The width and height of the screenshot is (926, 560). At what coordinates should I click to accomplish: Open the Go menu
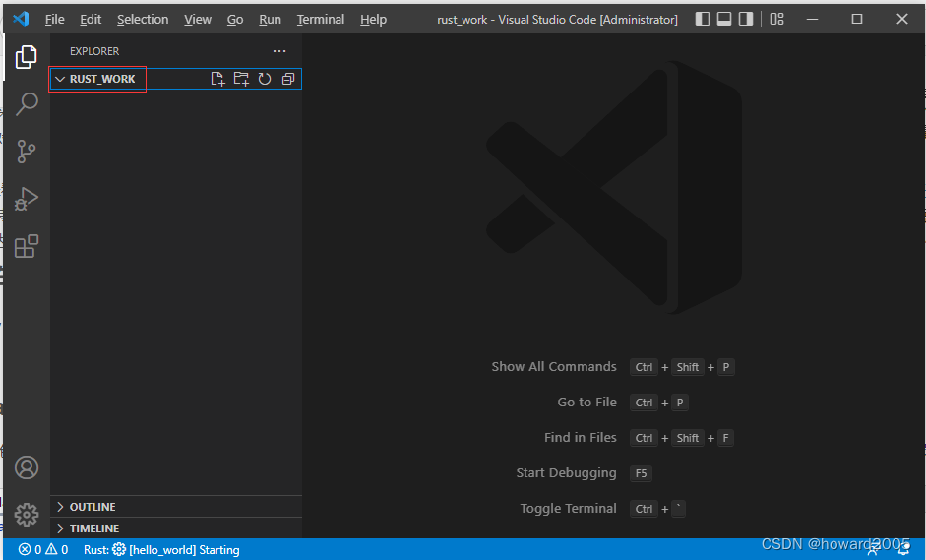tap(235, 19)
